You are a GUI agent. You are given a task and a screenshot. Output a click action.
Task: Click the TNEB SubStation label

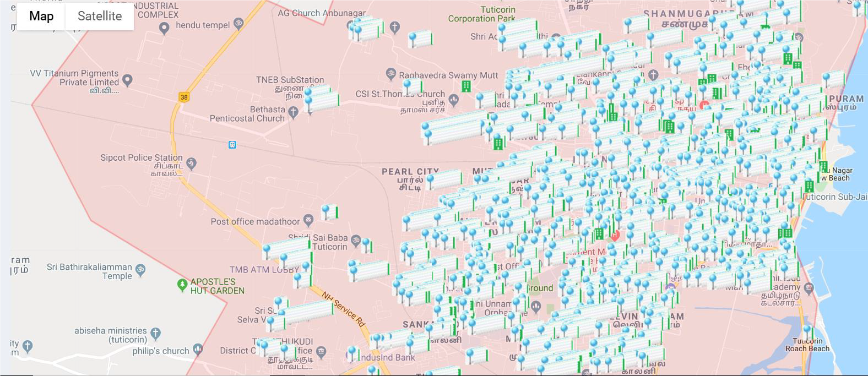(290, 80)
